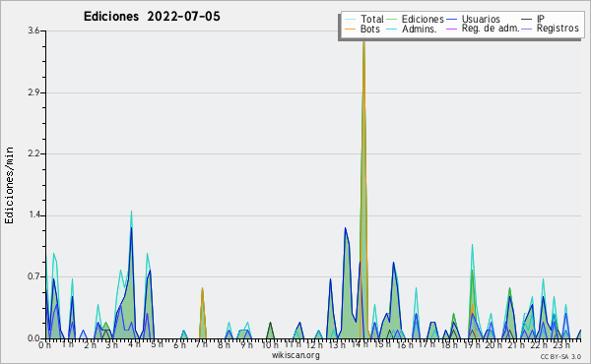Click the '4 h' x-axis label

point(134,344)
